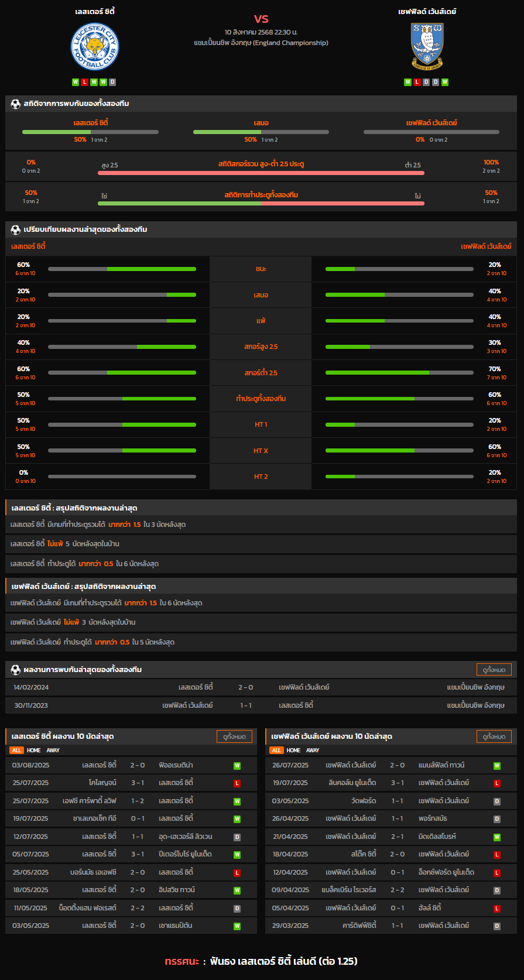
Task: Open 'ดูทั้งหมด' button in Sheffield Wednesday last 10 panel
Action: (494, 736)
